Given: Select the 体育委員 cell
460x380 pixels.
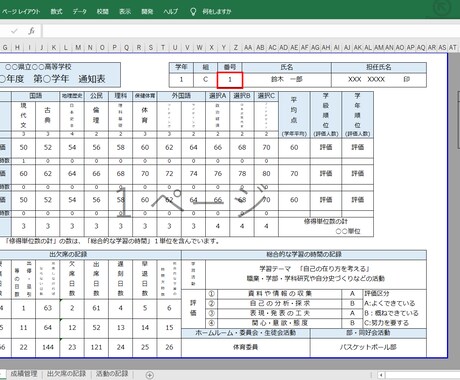Looking at the screenshot, I should tap(246, 347).
